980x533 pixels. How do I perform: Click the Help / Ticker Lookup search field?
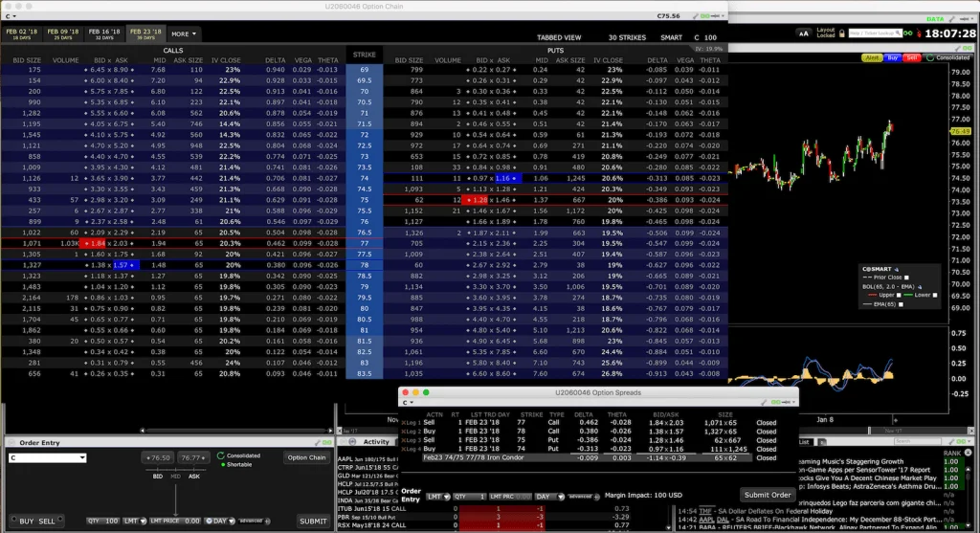(x=875, y=33)
